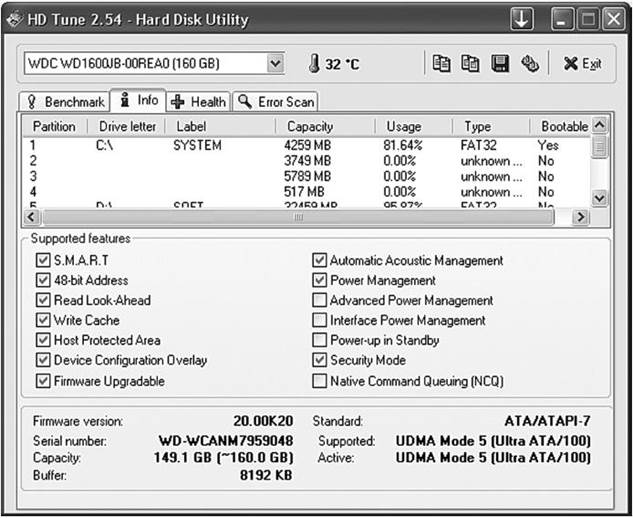Click the thermometer temperature icon

(x=314, y=64)
